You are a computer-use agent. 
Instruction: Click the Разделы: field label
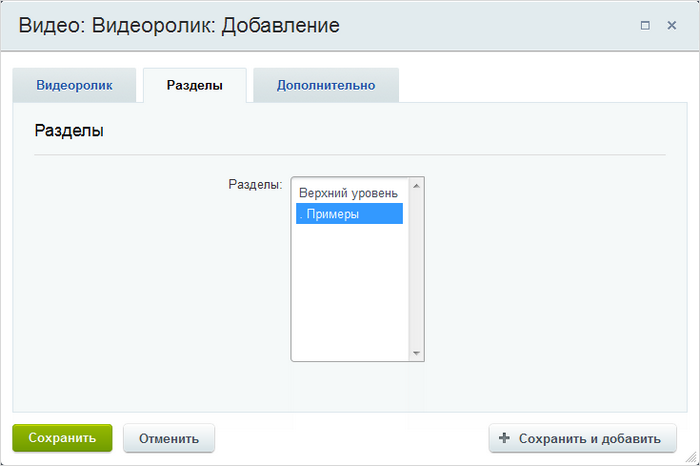tap(255, 184)
